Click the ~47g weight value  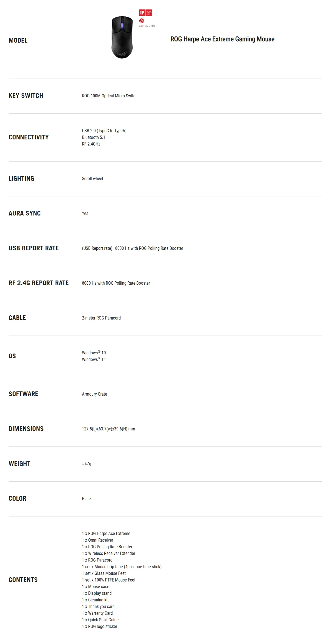87,464
